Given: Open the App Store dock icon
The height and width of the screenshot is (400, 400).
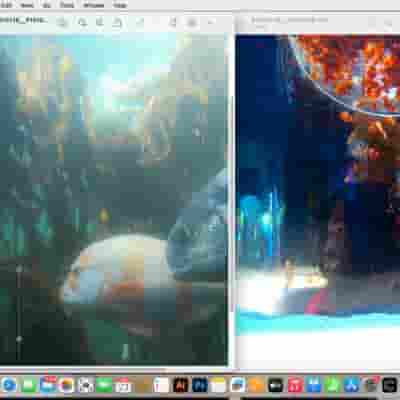Looking at the screenshot, I should [x=352, y=385].
